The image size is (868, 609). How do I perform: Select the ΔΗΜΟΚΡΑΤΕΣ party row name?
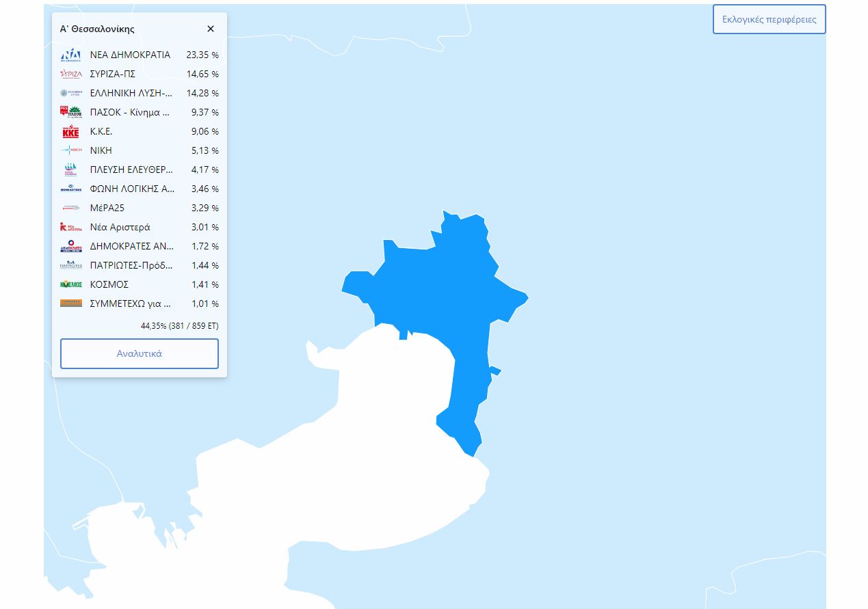click(x=131, y=246)
